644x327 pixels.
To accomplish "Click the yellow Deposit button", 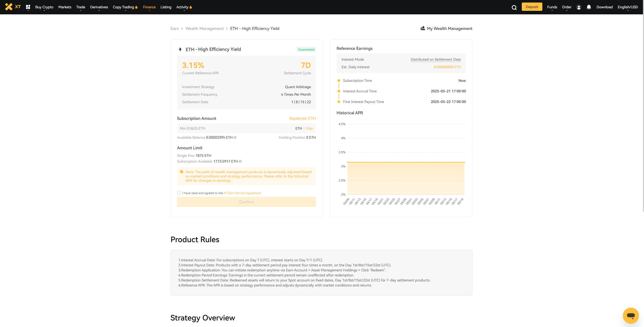I will 532,7.
